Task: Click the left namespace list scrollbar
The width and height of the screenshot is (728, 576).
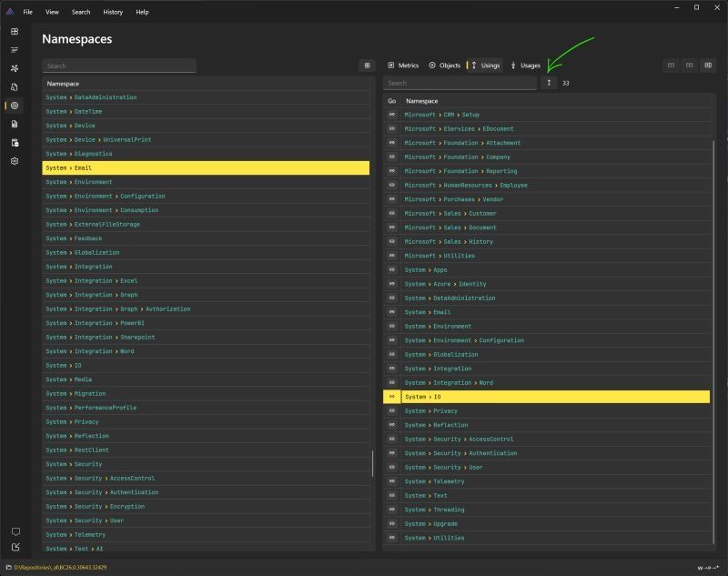Action: [x=372, y=463]
